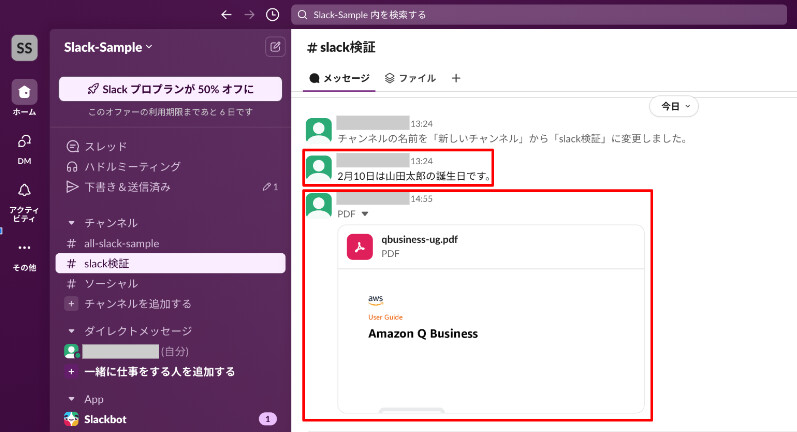Click the 14:55 message timestamp

[421, 199]
